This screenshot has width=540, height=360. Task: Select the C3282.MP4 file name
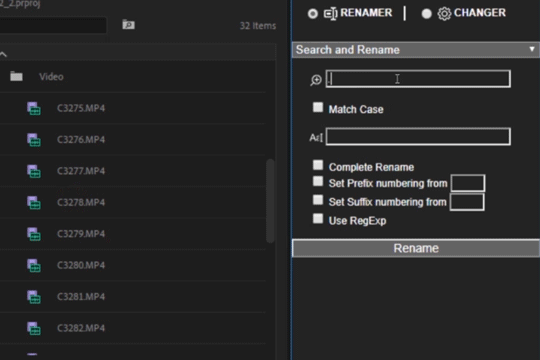point(81,328)
